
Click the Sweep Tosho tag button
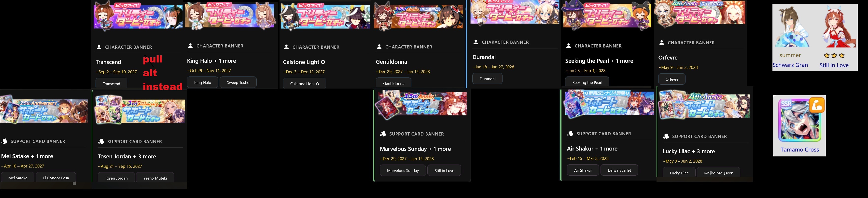(x=238, y=82)
